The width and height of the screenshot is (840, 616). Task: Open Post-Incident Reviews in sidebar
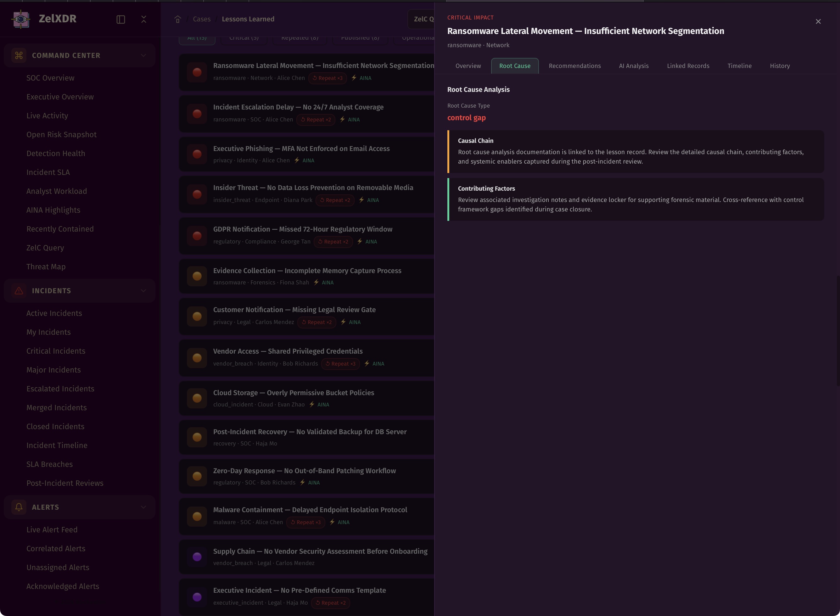tap(65, 483)
